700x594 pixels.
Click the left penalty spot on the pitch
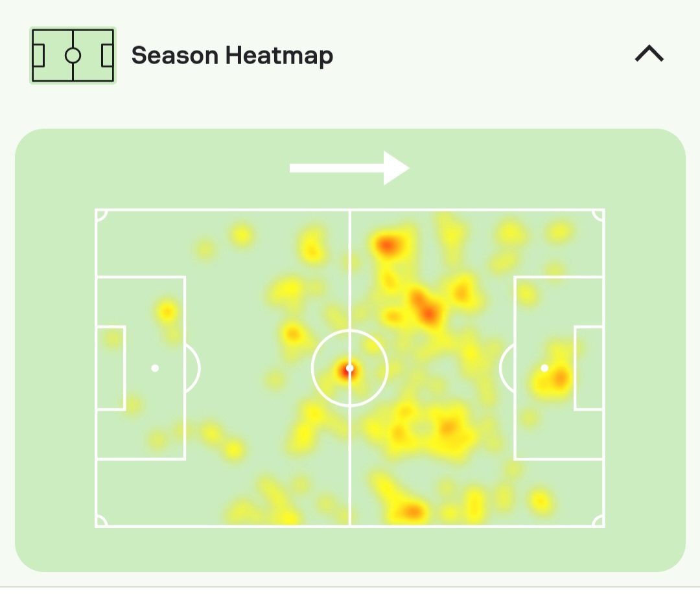(x=155, y=368)
